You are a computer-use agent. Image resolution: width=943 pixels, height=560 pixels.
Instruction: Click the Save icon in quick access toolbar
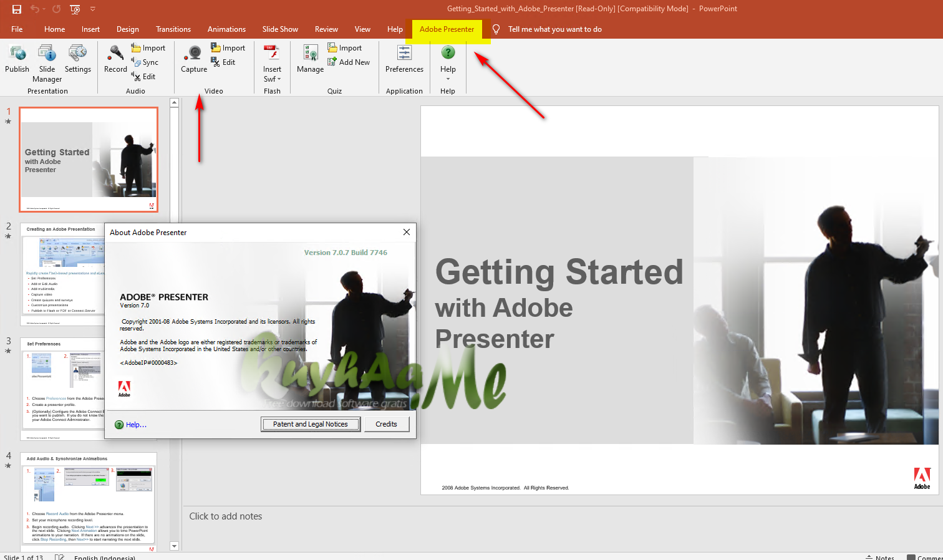coord(17,9)
